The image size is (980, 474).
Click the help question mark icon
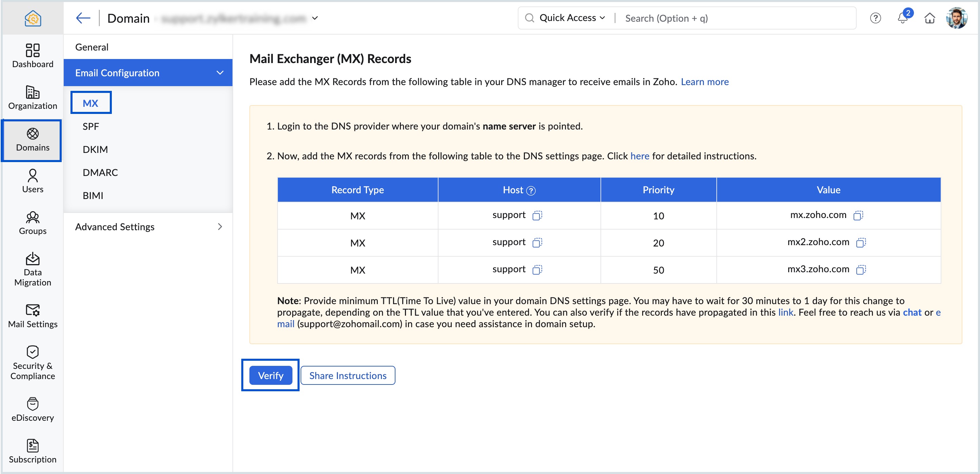click(x=875, y=18)
